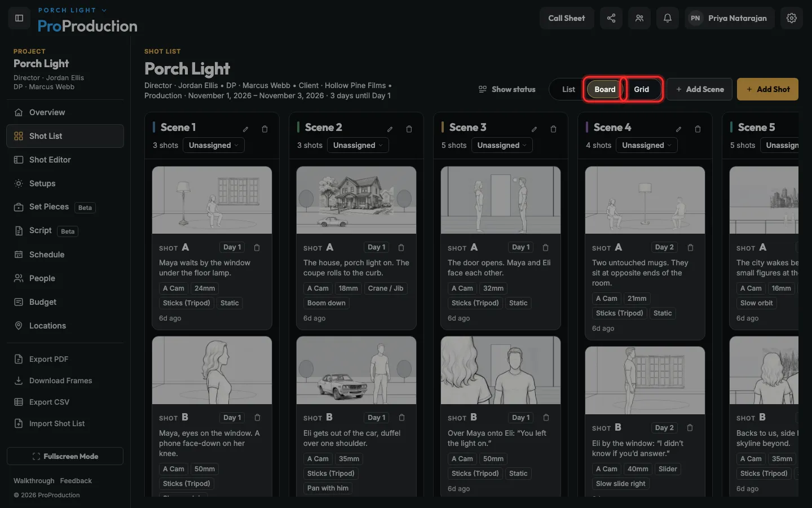Image resolution: width=812 pixels, height=508 pixels.
Task: Delete Scene 2 Shot B trash icon
Action: (x=402, y=418)
